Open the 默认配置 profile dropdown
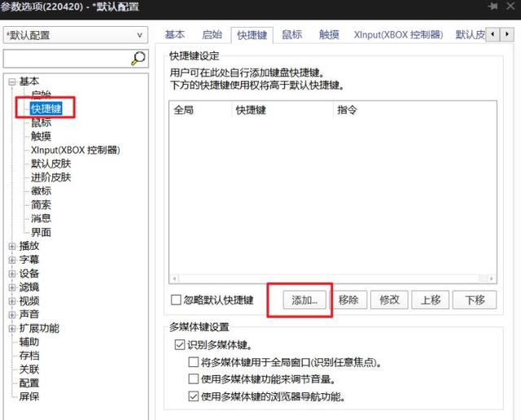 [76, 35]
